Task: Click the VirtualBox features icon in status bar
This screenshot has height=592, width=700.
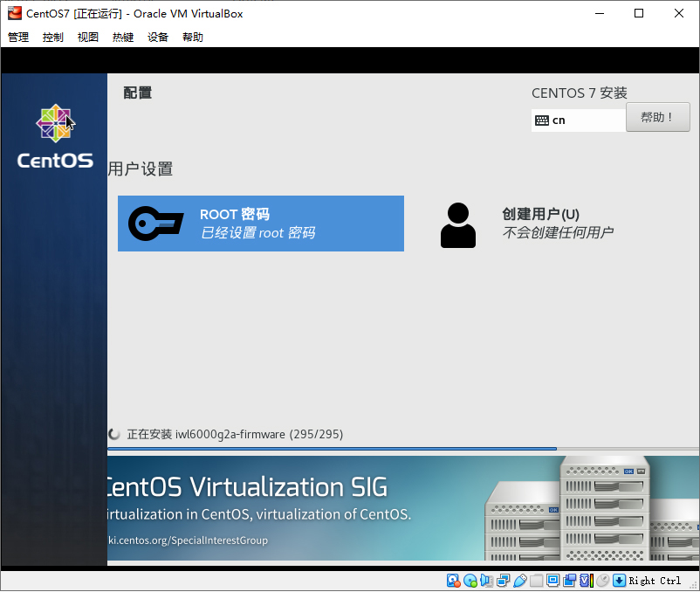Action: tap(587, 580)
